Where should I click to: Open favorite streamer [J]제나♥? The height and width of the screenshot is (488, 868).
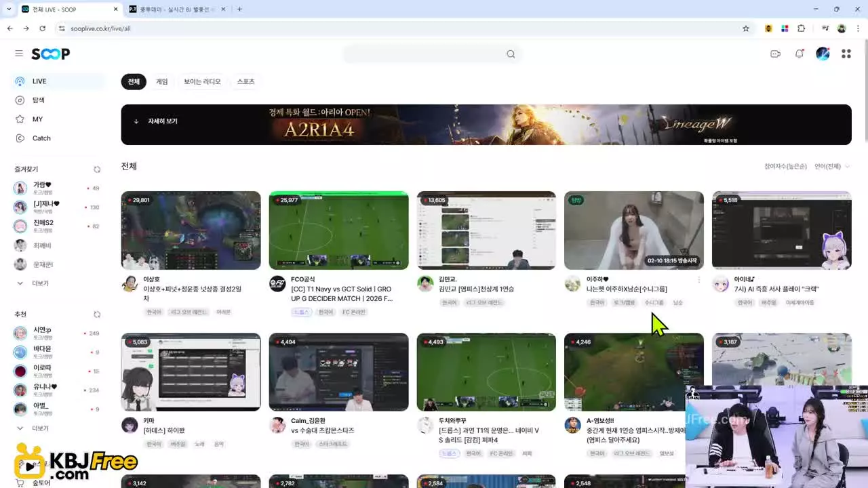click(x=58, y=207)
